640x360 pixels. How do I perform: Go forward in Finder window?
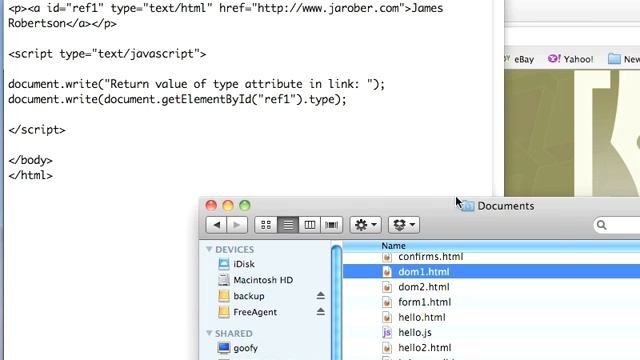point(237,225)
